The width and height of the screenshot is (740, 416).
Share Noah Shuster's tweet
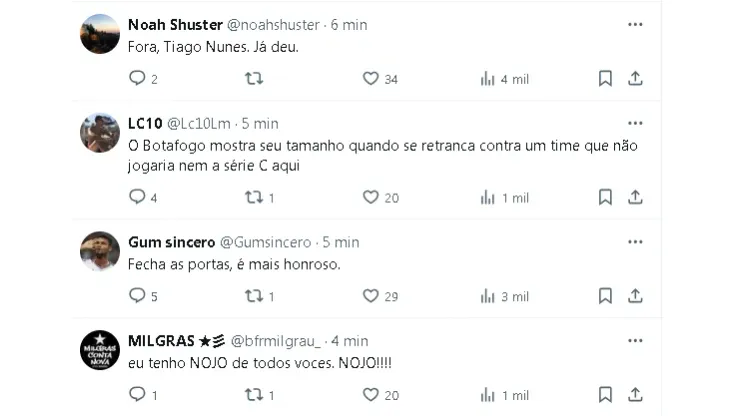(635, 79)
